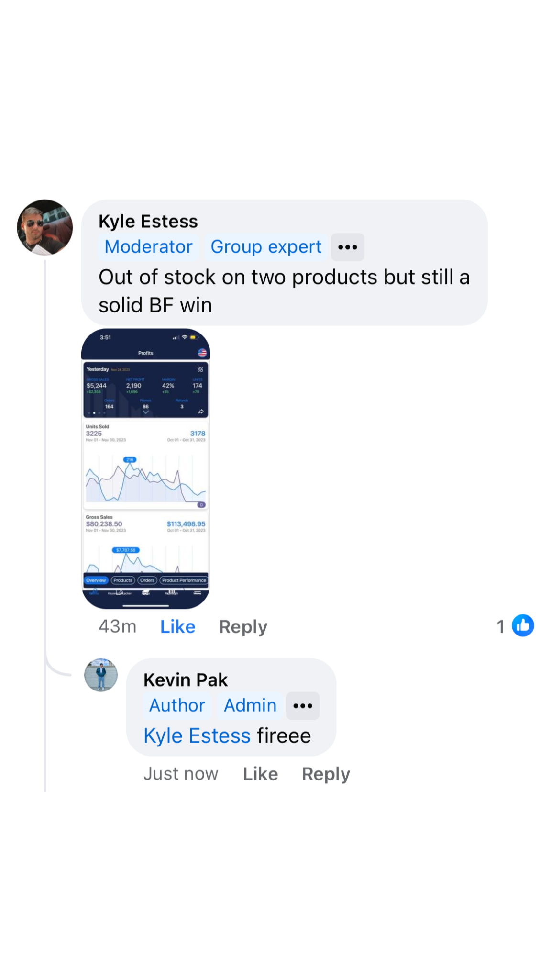The image size is (551, 980).
Task: Click the Group expert badge
Action: pos(266,247)
